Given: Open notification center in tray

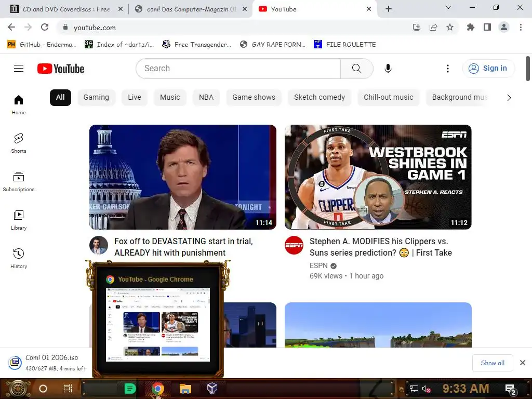Looking at the screenshot, I should tap(511, 389).
